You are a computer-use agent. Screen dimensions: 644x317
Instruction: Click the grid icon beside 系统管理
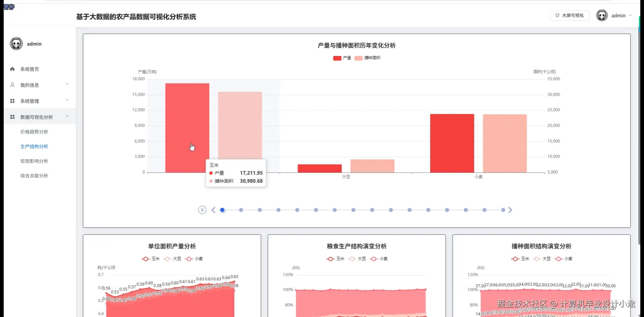[x=12, y=101]
